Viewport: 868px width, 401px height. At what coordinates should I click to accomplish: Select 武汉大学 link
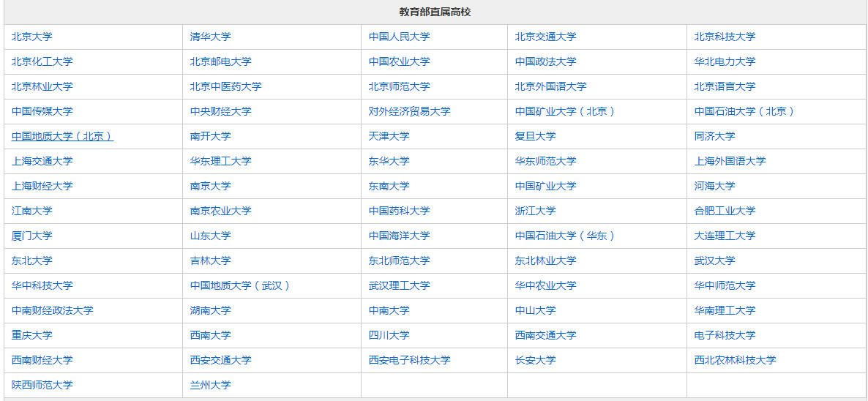pos(714,261)
